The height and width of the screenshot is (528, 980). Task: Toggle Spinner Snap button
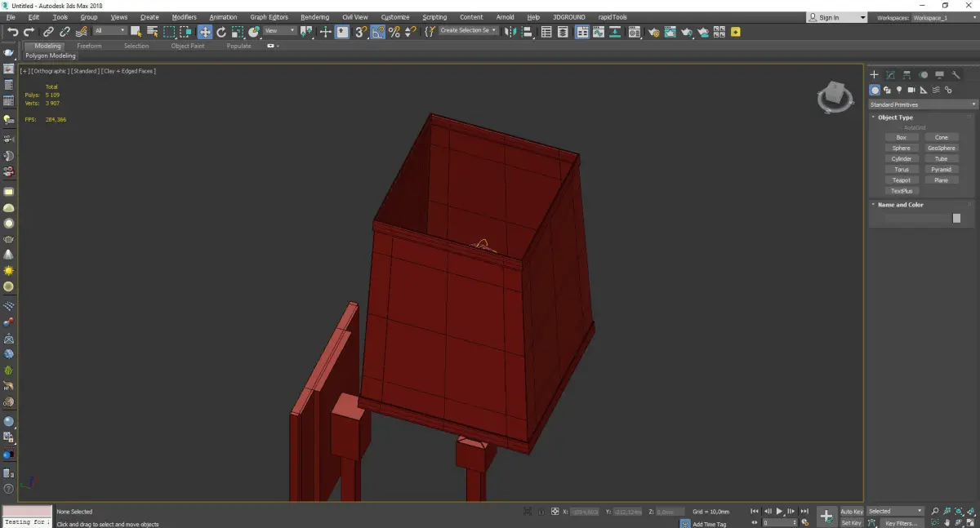(411, 32)
